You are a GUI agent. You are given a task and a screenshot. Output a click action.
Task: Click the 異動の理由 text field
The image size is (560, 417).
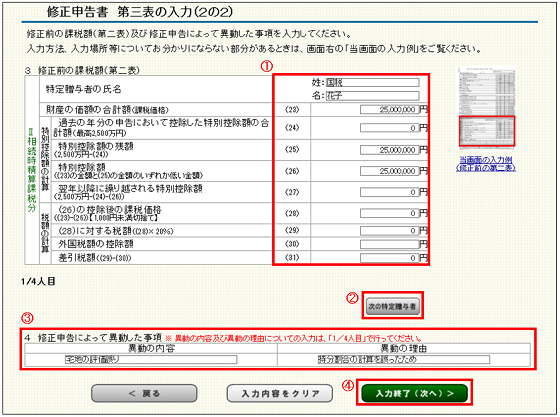pyautogui.click(x=404, y=360)
